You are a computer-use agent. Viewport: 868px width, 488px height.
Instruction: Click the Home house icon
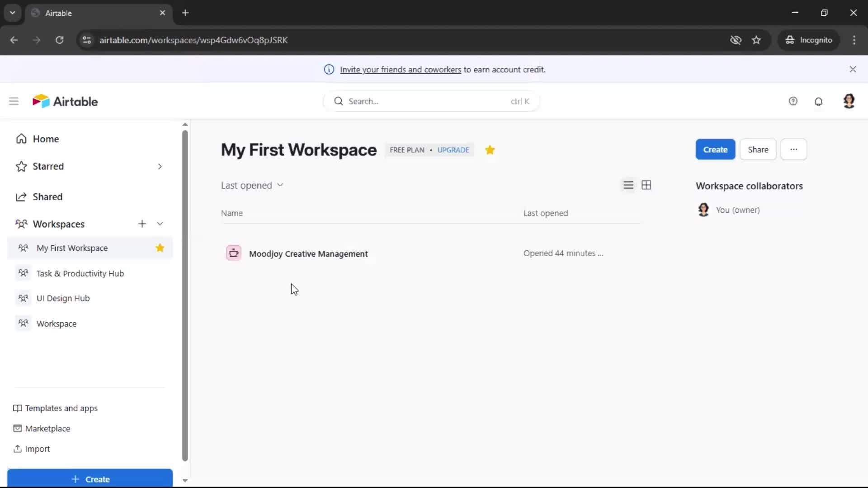[21, 139]
